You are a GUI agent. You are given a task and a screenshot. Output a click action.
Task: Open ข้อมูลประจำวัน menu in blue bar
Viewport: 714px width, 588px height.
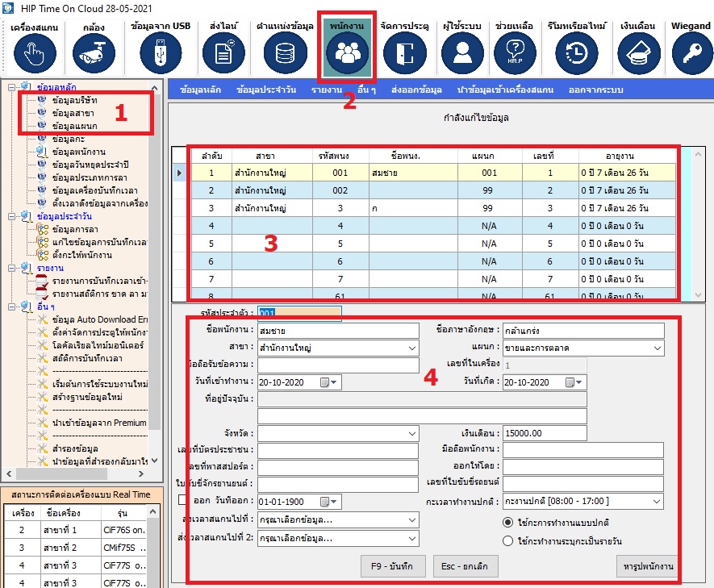pyautogui.click(x=266, y=90)
